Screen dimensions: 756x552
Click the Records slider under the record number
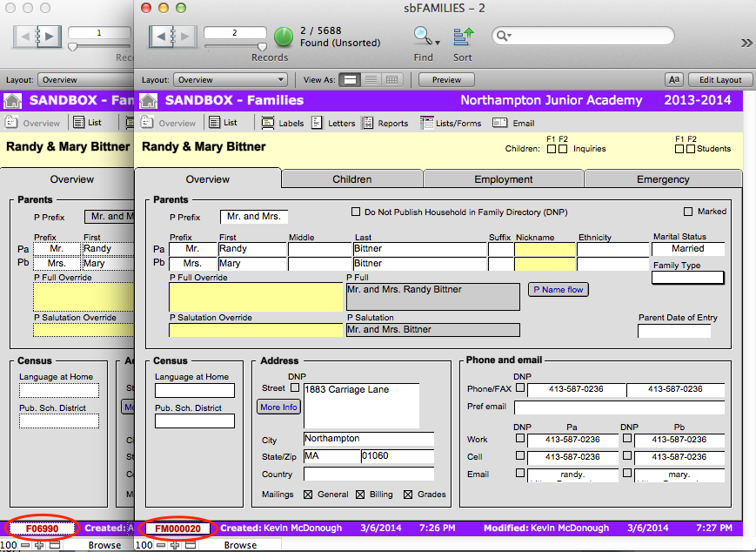click(235, 46)
